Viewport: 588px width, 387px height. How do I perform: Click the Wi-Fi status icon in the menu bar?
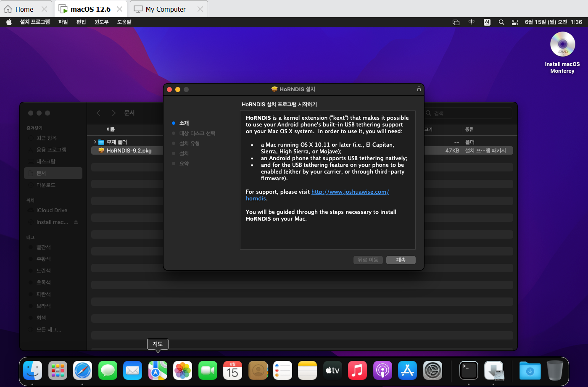[x=472, y=22]
